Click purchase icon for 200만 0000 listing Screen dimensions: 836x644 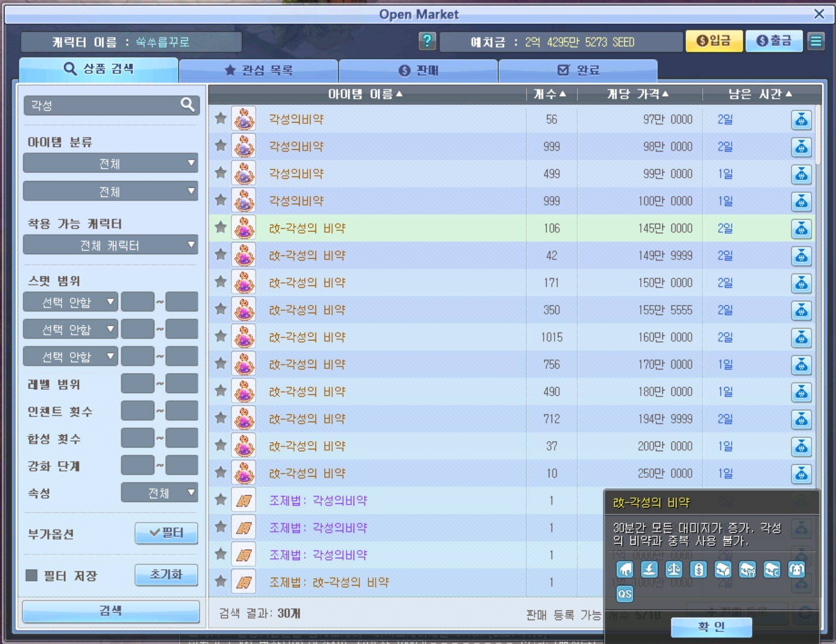[801, 447]
